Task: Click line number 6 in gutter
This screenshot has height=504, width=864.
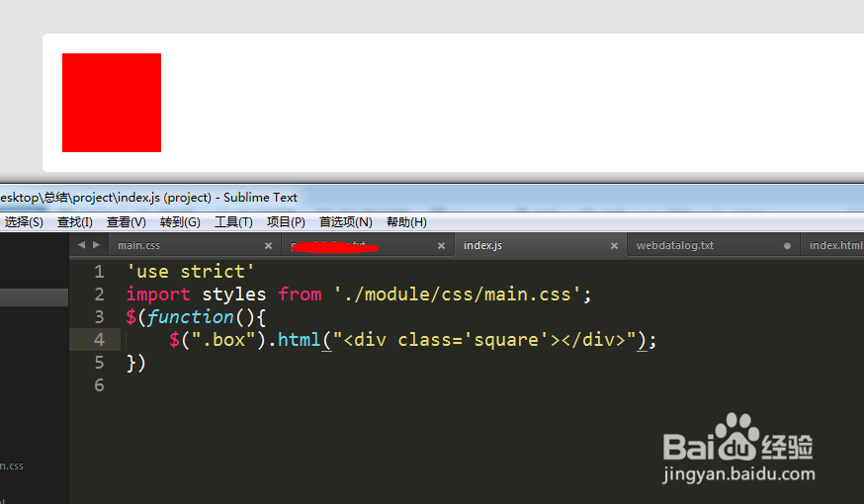Action: [x=99, y=385]
